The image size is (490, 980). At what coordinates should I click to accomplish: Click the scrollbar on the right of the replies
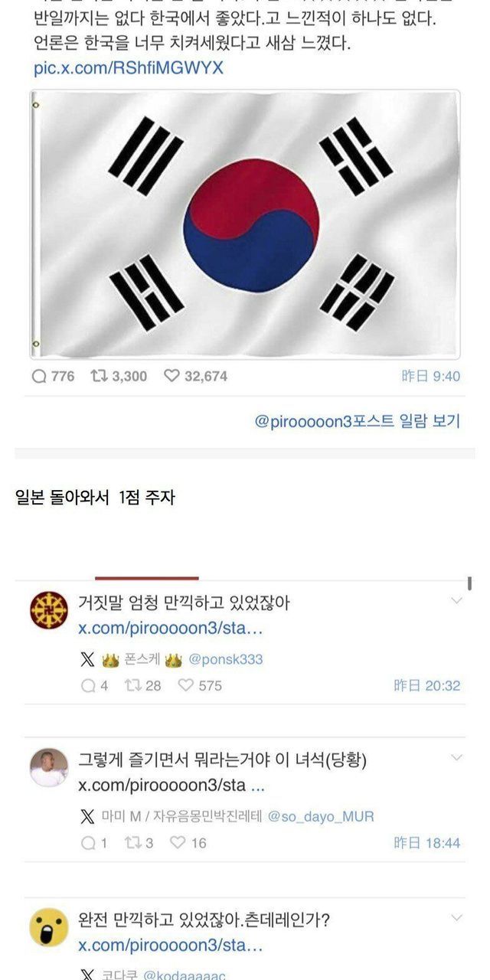click(x=469, y=583)
